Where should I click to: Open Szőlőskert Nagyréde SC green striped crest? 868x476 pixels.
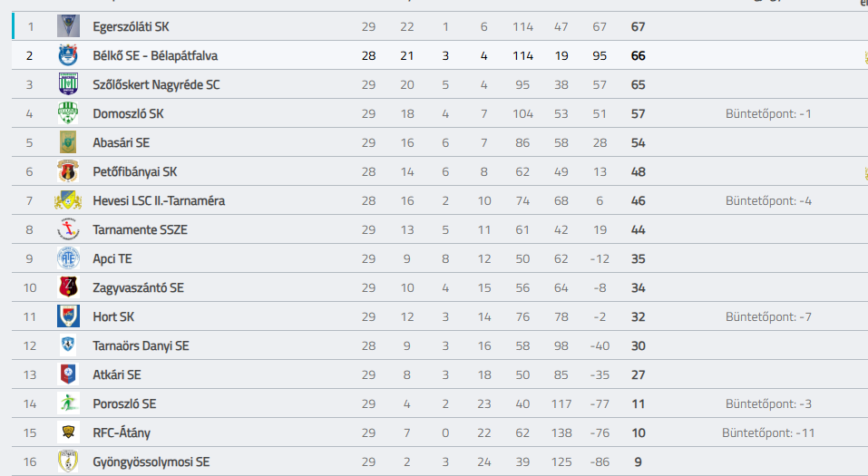coord(68,84)
